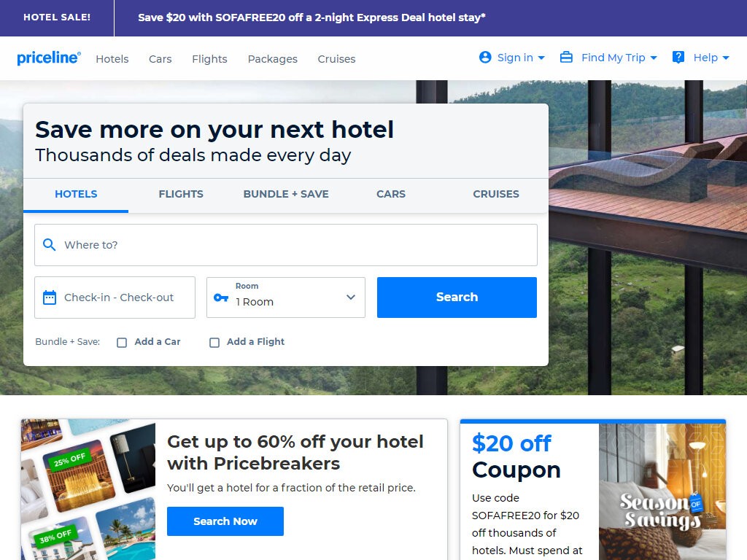Image resolution: width=747 pixels, height=560 pixels.
Task: Expand the Sign in dropdown arrow
Action: (541, 58)
